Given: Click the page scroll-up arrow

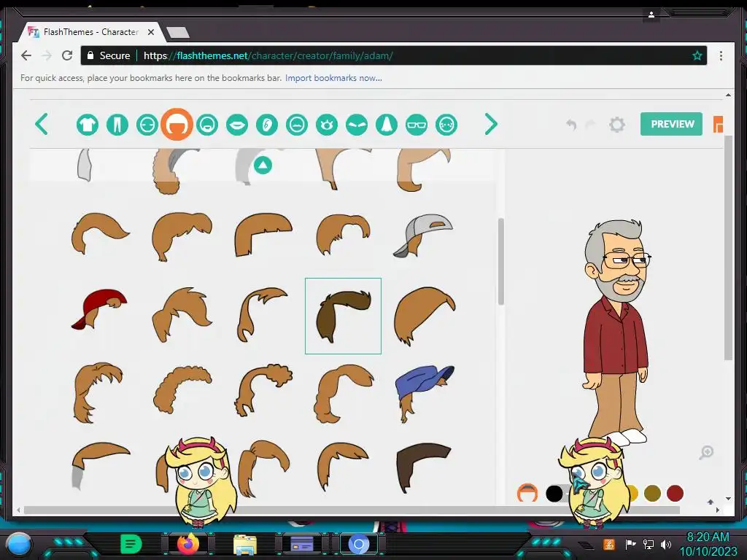Looking at the screenshot, I should (x=728, y=96).
